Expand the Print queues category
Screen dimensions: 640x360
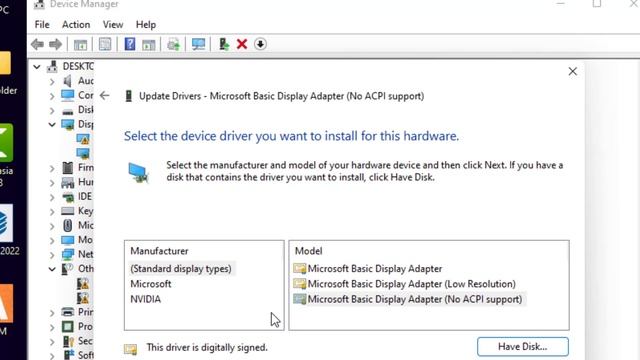pyautogui.click(x=52, y=313)
